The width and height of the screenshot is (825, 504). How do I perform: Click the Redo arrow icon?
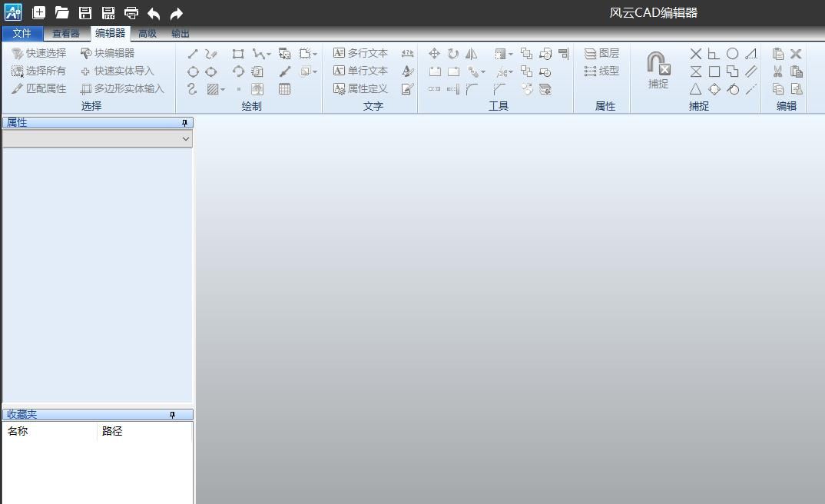[x=177, y=13]
